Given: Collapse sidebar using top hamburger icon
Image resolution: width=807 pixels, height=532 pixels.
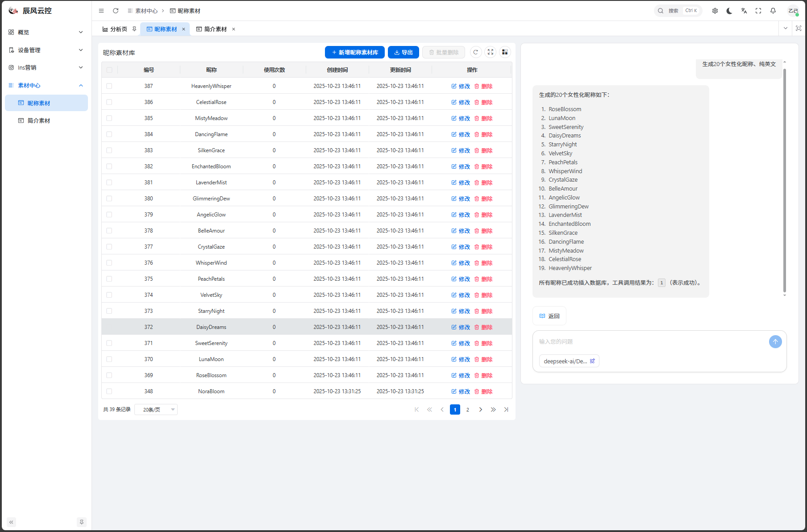Looking at the screenshot, I should click(x=101, y=11).
